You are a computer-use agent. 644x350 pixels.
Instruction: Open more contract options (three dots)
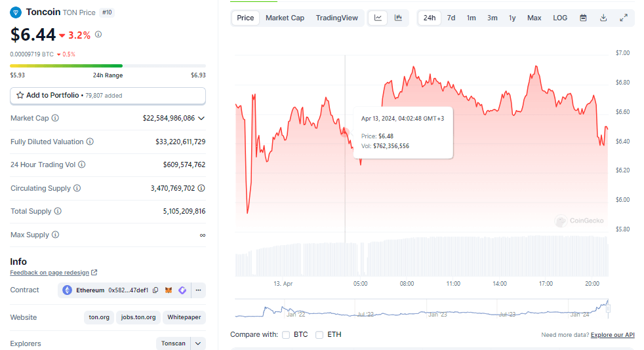click(198, 290)
